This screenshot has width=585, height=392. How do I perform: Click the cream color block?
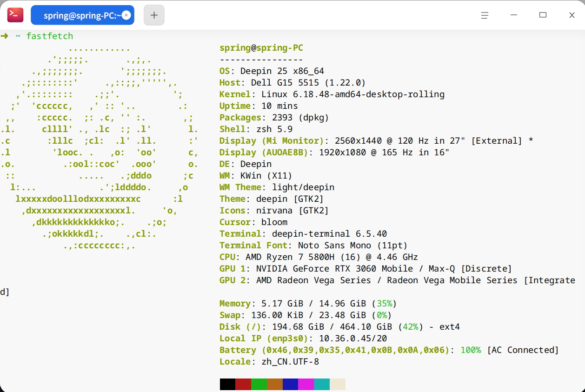[x=338, y=384]
